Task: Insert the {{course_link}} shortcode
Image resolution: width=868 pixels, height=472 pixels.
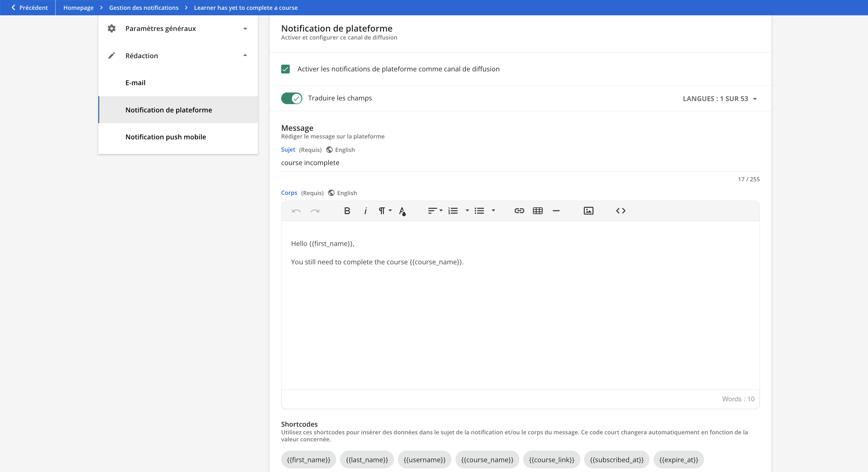Action: click(551, 459)
